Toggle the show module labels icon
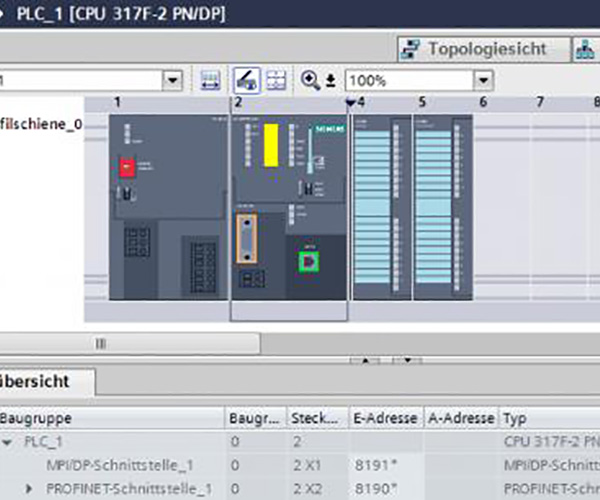The image size is (600, 500). (x=247, y=80)
